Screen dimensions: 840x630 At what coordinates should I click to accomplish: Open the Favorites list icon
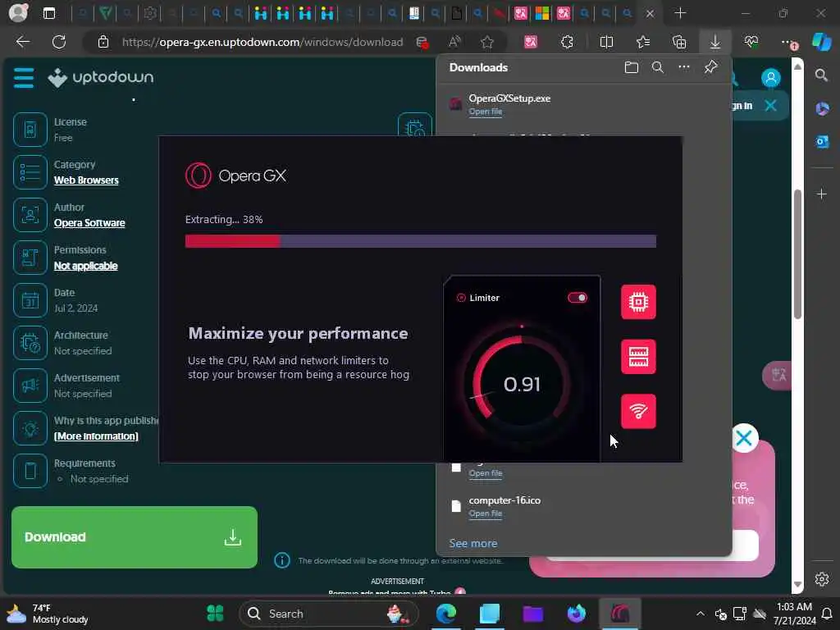tap(643, 42)
